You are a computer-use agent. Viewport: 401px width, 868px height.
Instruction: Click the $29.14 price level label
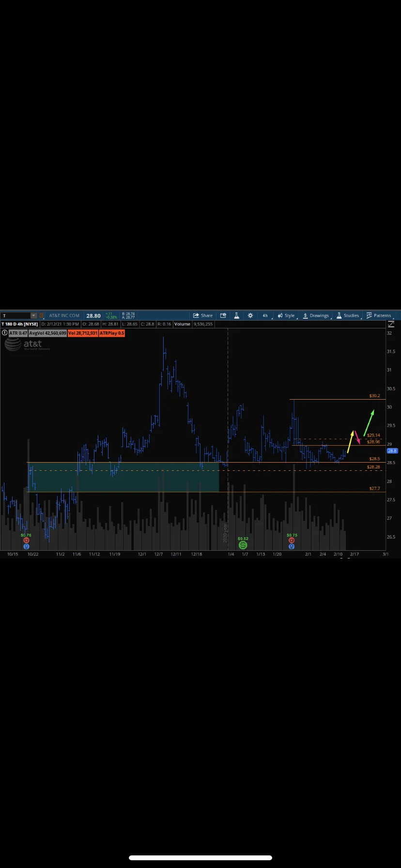[x=373, y=435]
